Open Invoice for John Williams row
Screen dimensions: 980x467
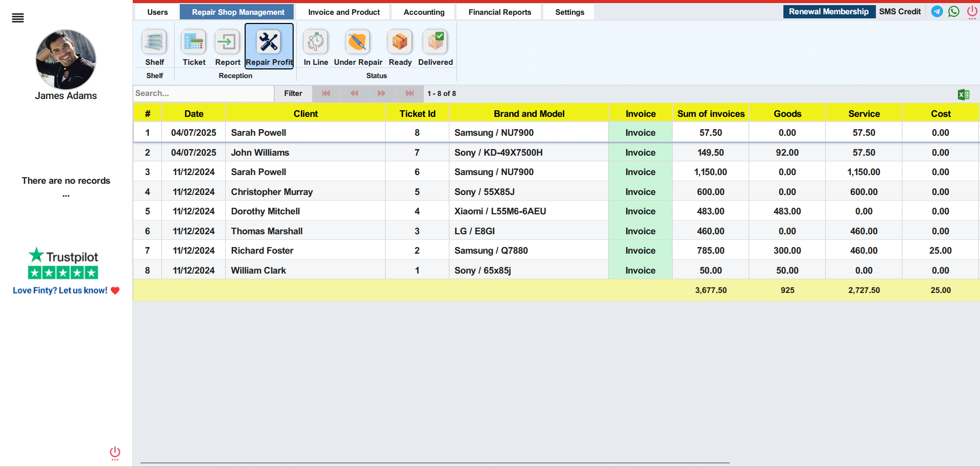click(x=640, y=153)
